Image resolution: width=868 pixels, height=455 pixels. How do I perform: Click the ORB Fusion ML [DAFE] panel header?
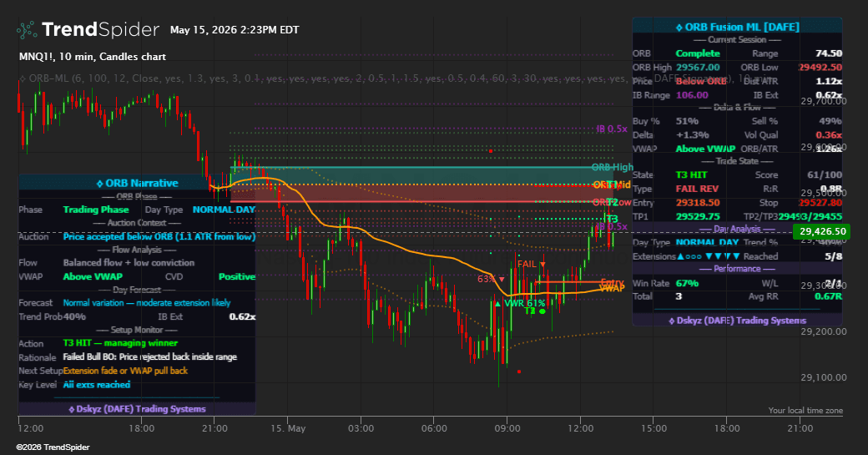point(737,27)
